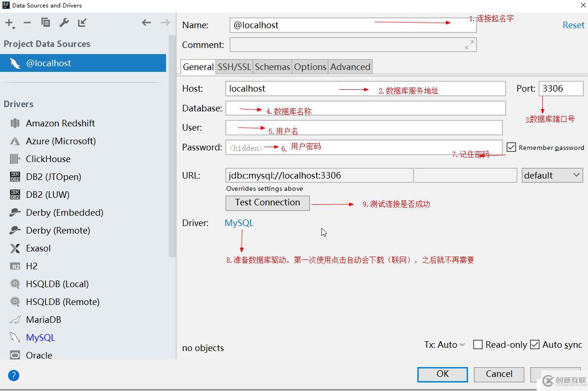Choose the HSQLDB (Local) driver
The height and width of the screenshot is (391, 588).
coord(57,284)
